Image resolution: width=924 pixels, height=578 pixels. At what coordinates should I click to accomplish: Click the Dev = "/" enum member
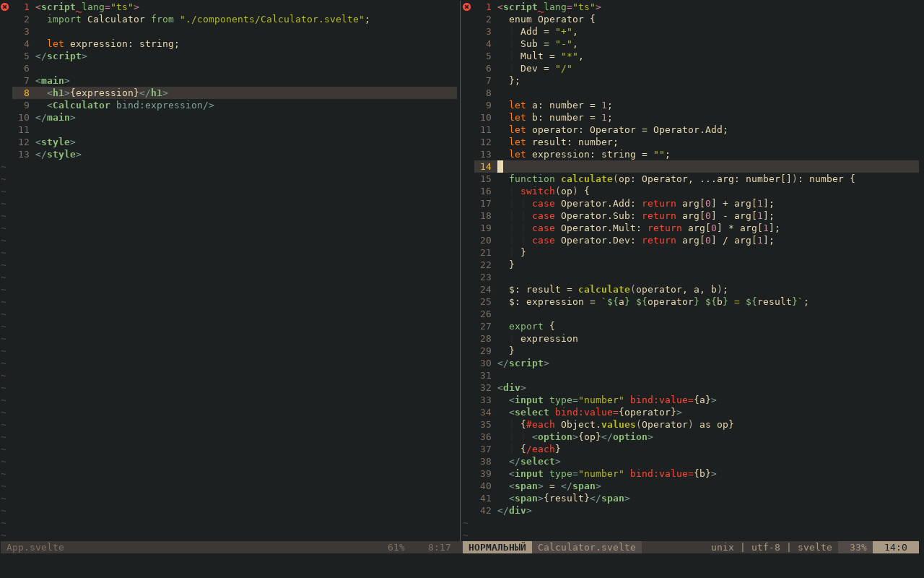[x=546, y=68]
